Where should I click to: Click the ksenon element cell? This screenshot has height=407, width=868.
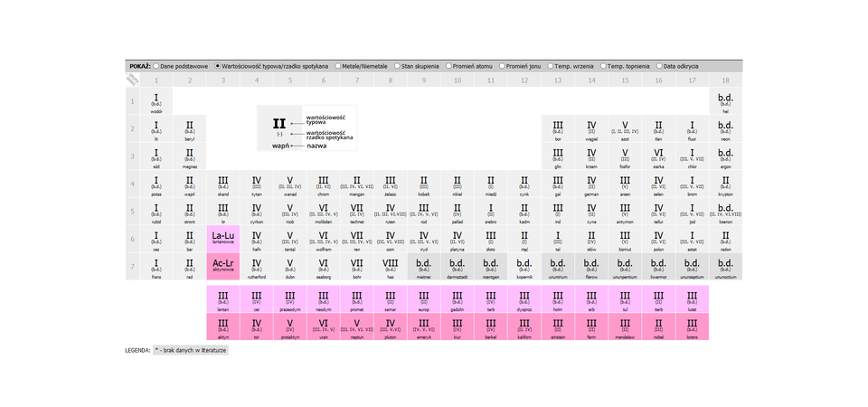tap(725, 212)
